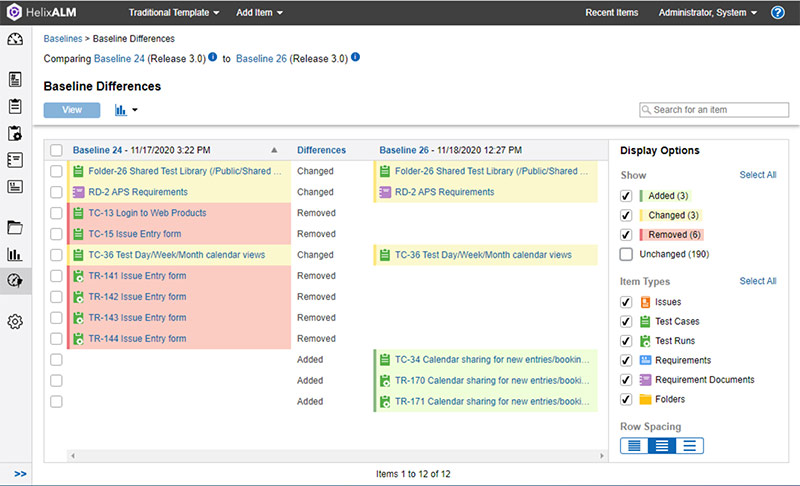Open the Folders icon in left sidebar
The width and height of the screenshot is (800, 486).
click(15, 227)
